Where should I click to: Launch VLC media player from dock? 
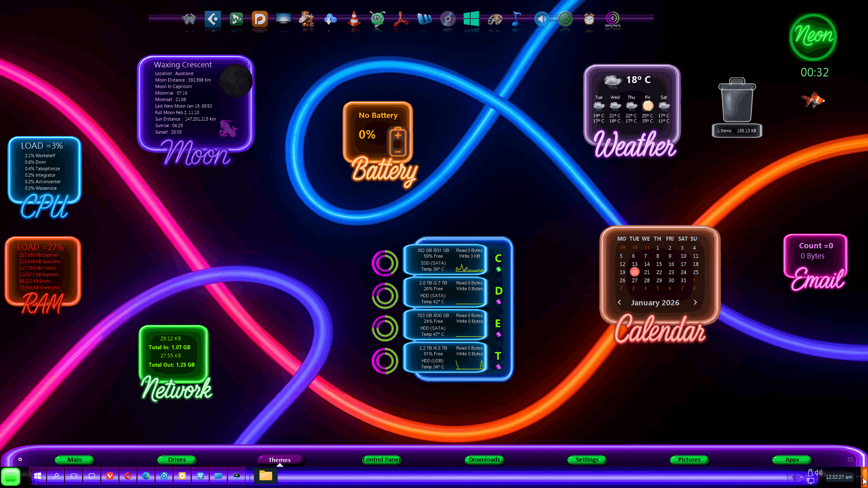354,19
